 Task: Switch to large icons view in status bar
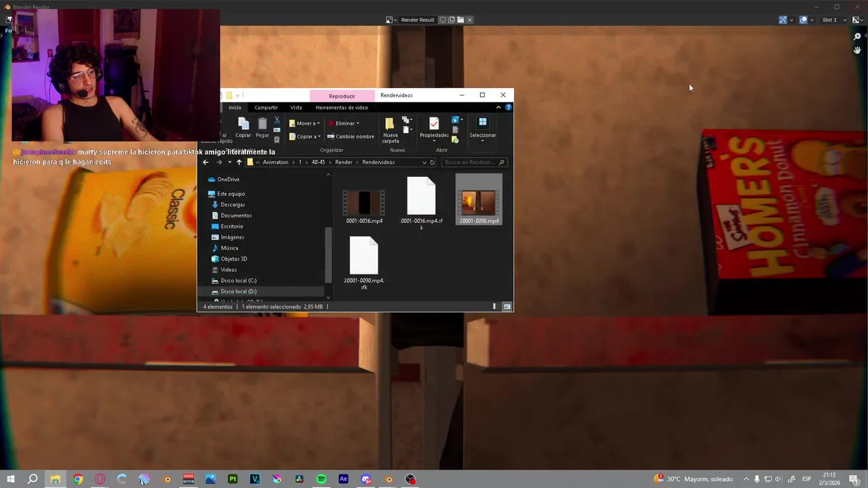507,306
